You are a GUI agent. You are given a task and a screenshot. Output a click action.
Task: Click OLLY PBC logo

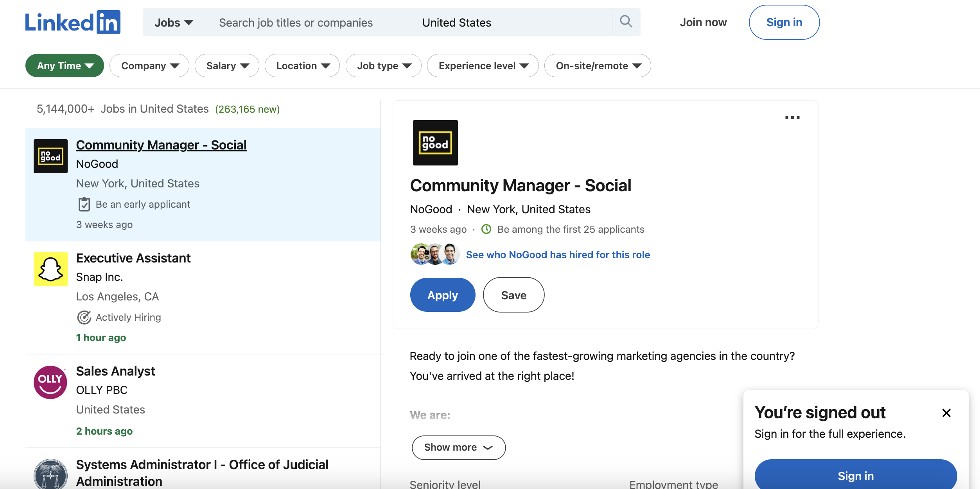point(51,382)
